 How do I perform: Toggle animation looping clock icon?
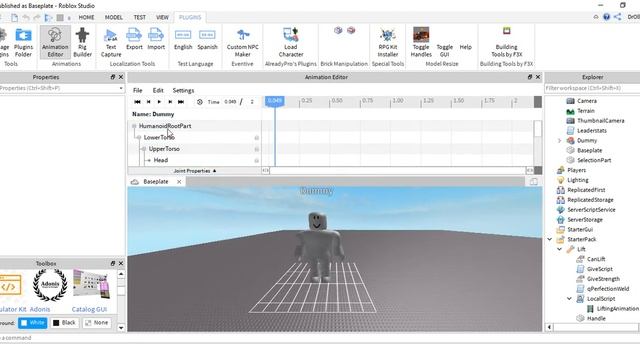click(200, 102)
